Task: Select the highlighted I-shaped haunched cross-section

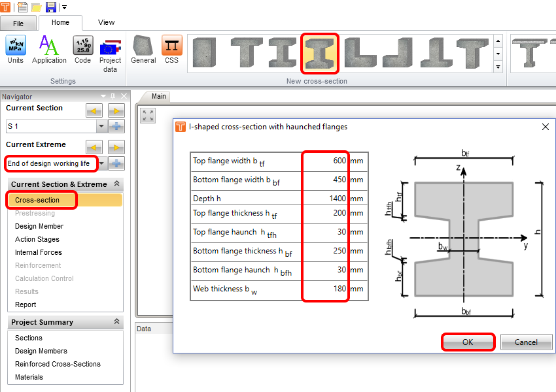Action: (x=320, y=53)
